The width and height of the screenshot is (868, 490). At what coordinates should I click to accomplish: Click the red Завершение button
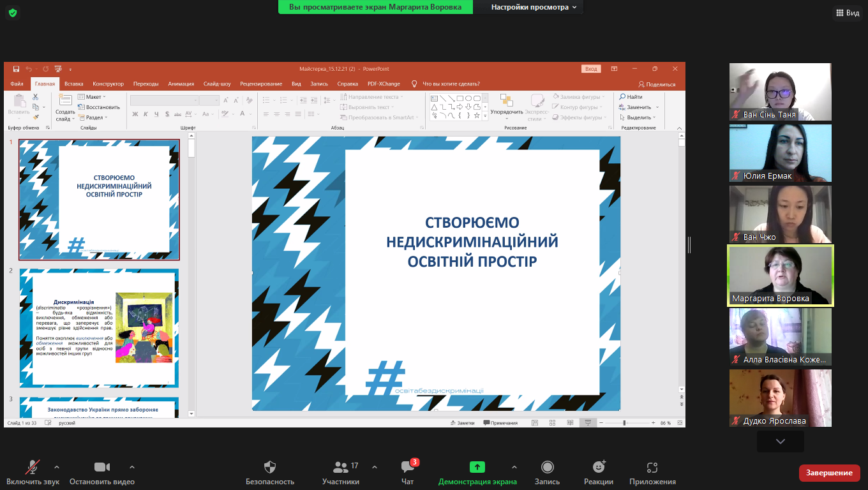[828, 473]
